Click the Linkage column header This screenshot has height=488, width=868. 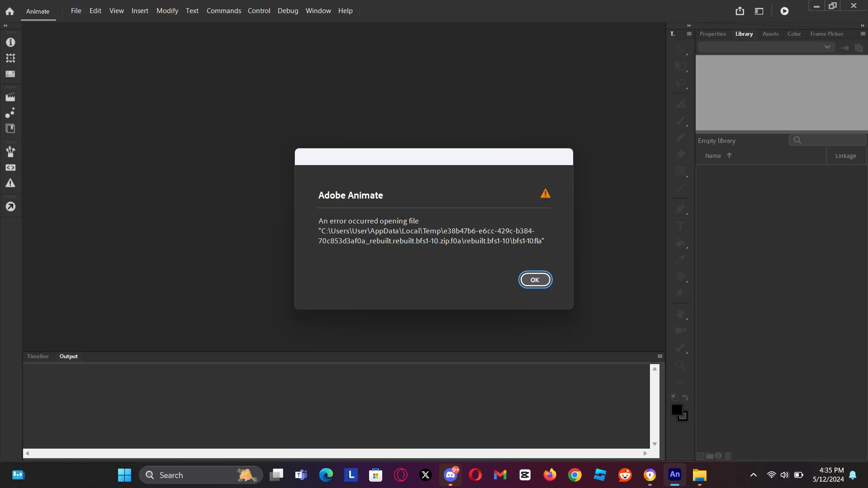(x=845, y=156)
